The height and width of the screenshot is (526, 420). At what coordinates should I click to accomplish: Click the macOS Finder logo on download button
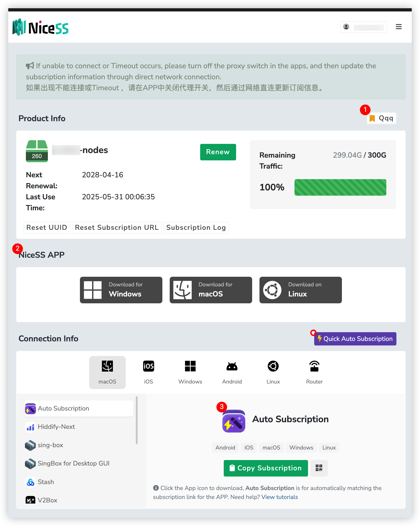pyautogui.click(x=183, y=290)
